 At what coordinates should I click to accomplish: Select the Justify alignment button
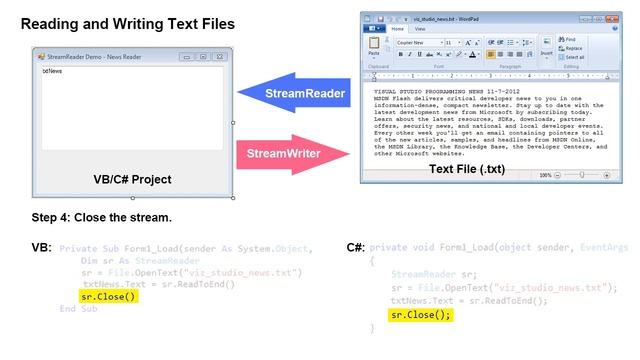(x=520, y=54)
